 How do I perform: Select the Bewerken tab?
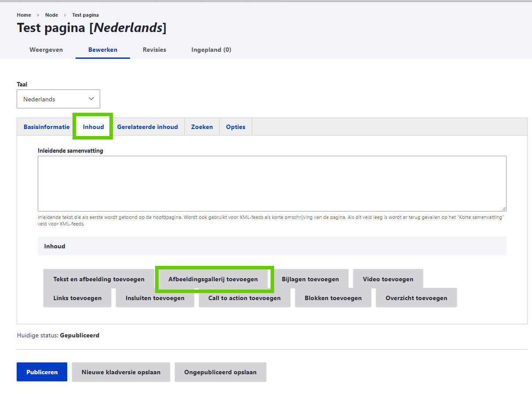pyautogui.click(x=103, y=50)
